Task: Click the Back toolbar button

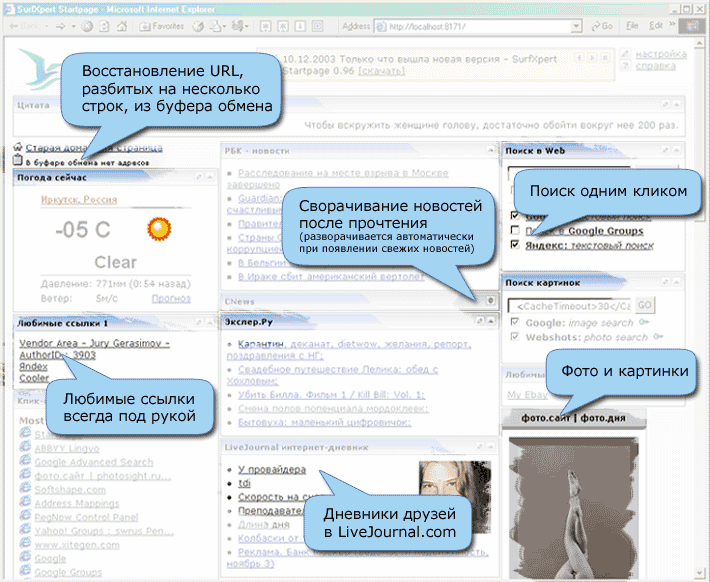Action: pos(25,26)
